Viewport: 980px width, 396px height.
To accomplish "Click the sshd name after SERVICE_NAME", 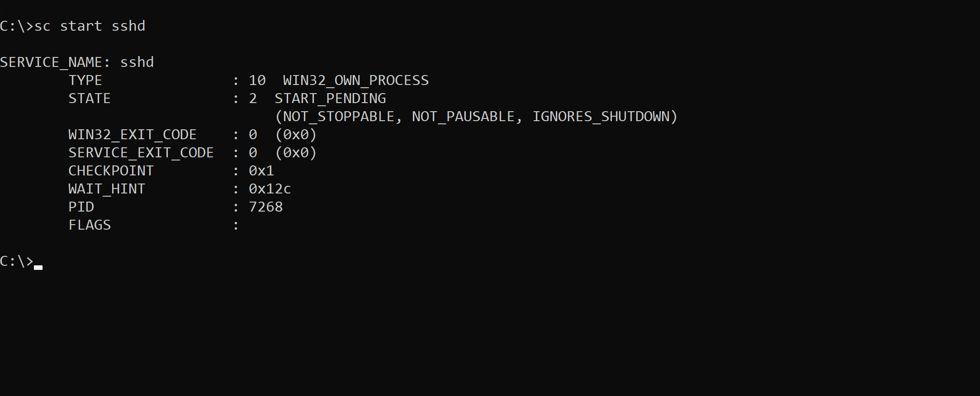I will pyautogui.click(x=137, y=62).
